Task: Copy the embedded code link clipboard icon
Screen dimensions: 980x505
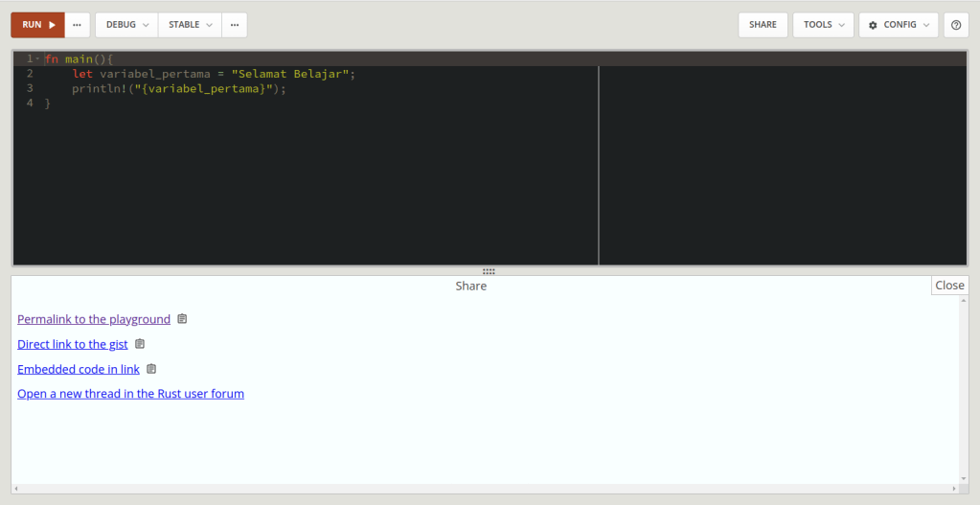Action: 151,369
